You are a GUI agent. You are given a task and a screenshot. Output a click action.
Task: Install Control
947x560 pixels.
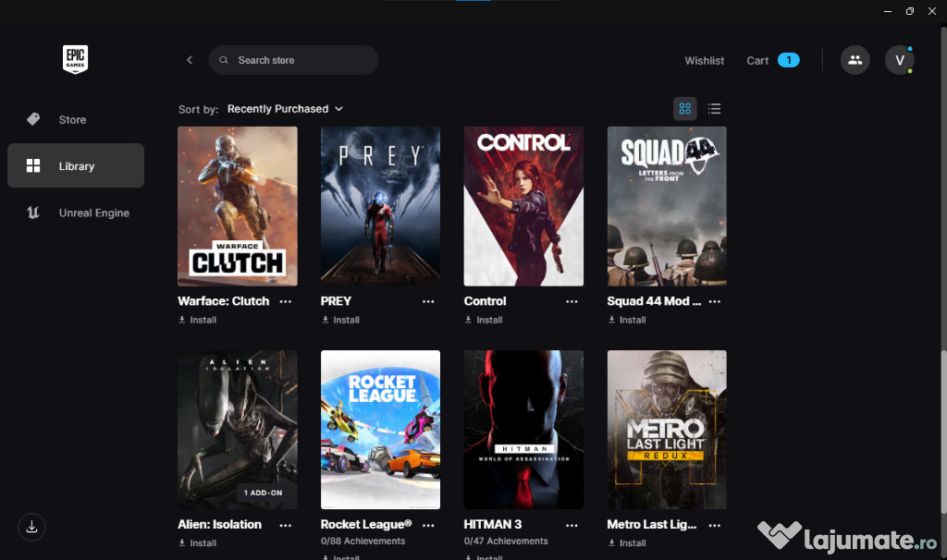tap(484, 320)
